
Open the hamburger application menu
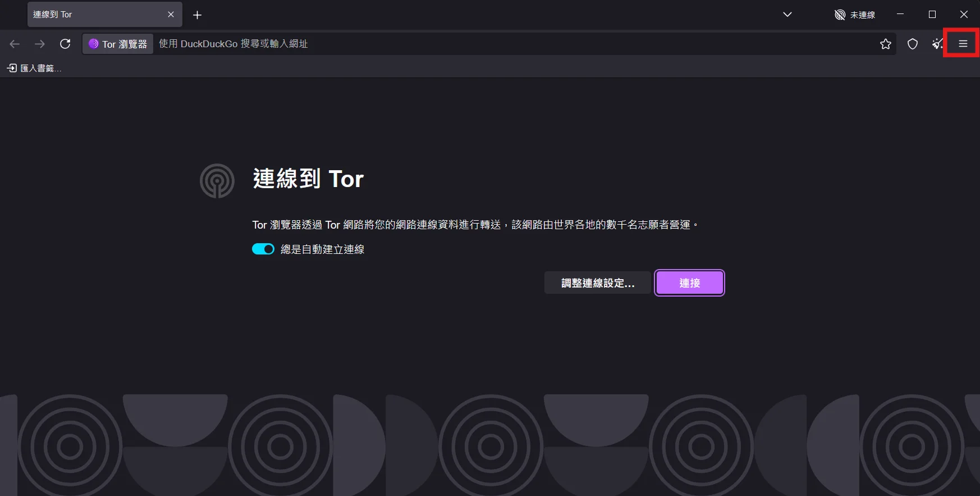coord(963,44)
